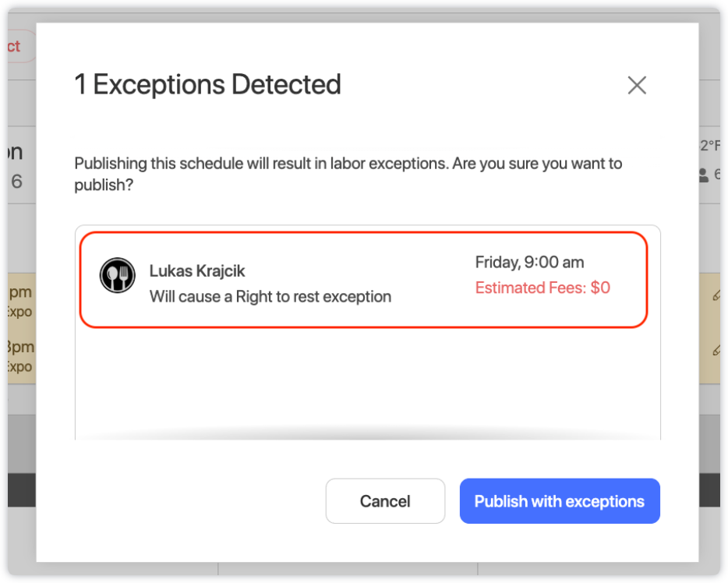
Task: Click the 1 Exceptions Detected heading
Action: (207, 84)
